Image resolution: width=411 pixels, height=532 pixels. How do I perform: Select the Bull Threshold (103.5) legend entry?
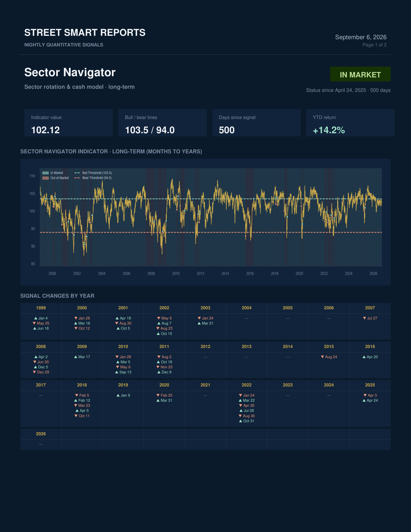[x=93, y=173]
